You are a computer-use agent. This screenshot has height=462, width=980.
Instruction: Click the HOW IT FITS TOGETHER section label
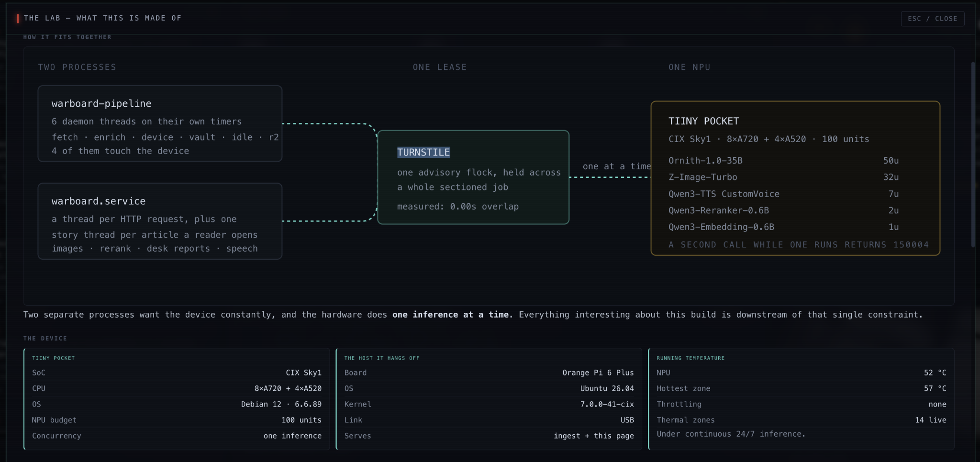(x=67, y=37)
